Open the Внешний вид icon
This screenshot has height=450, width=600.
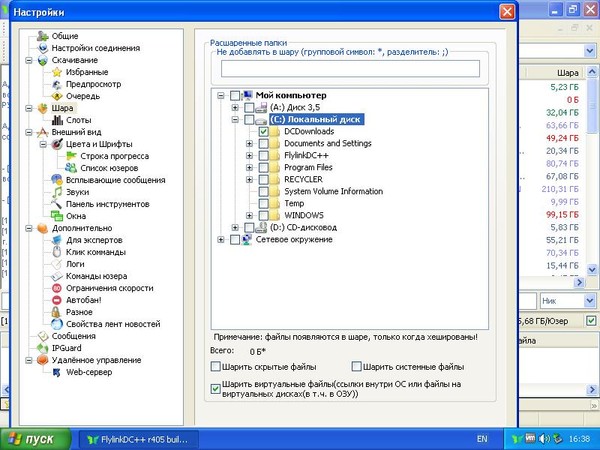coord(42,132)
